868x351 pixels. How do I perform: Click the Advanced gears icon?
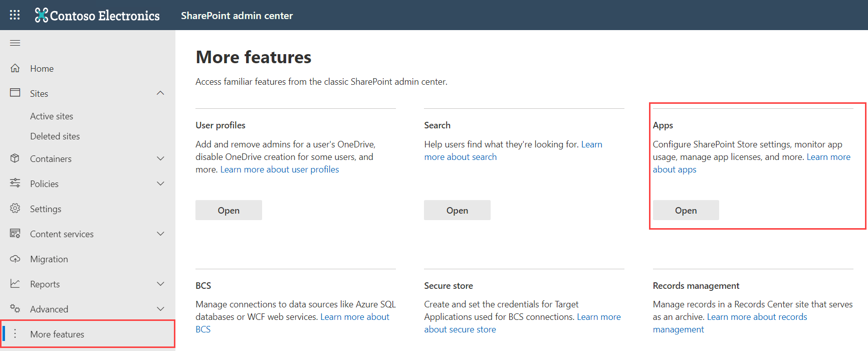click(15, 309)
